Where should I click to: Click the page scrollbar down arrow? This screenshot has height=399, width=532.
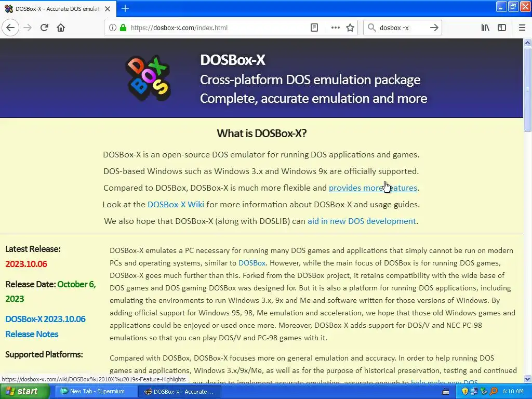point(527,379)
